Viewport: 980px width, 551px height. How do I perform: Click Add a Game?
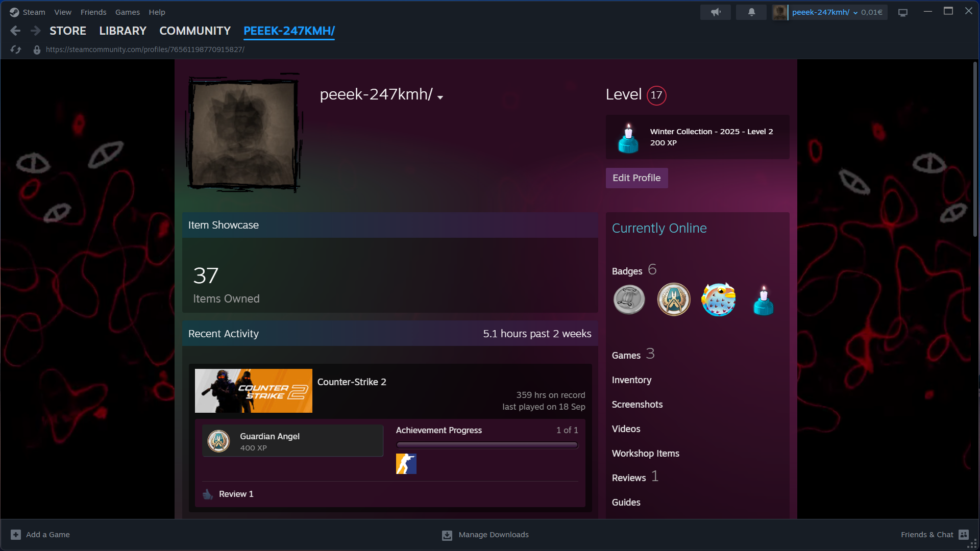pos(40,535)
